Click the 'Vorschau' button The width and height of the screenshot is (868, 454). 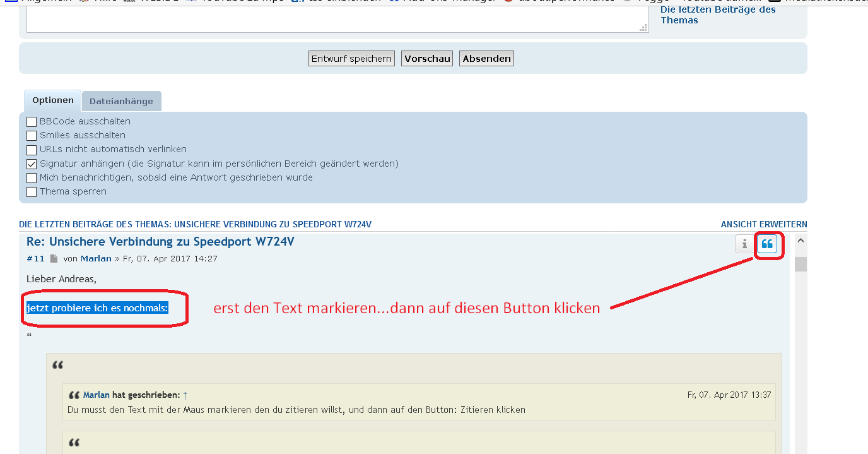click(427, 59)
